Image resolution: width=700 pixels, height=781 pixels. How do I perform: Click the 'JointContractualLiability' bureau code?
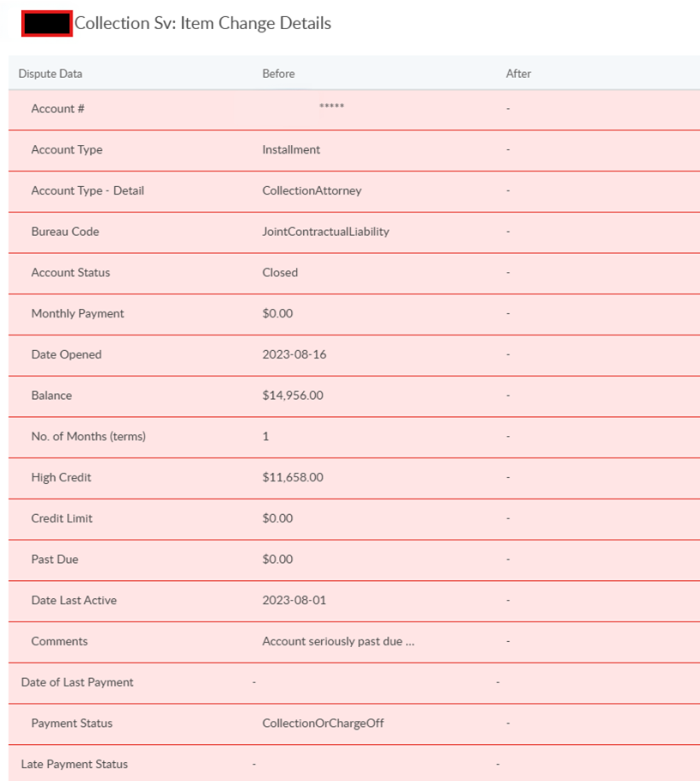point(325,231)
